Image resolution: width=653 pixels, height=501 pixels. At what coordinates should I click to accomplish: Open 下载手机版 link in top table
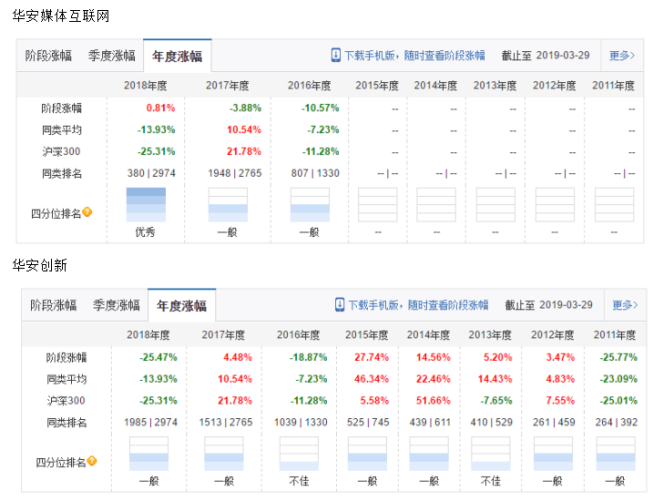coord(414,55)
